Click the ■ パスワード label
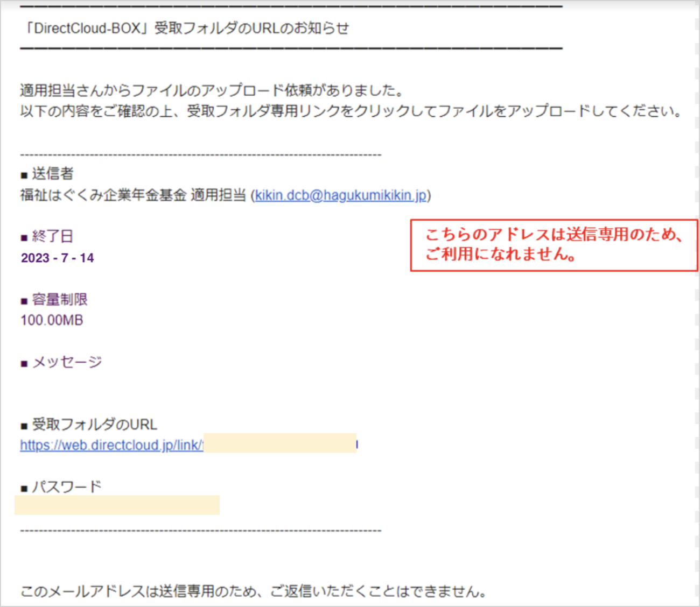 pyautogui.click(x=61, y=487)
